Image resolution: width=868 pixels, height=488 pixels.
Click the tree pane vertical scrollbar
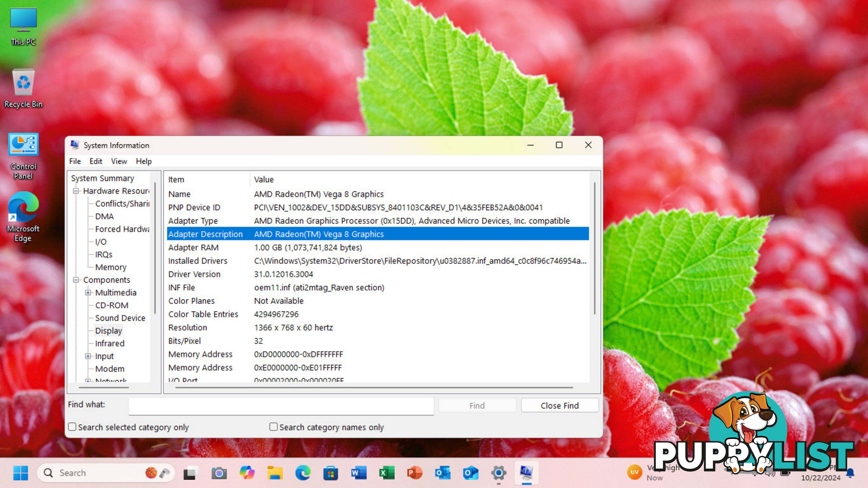(x=155, y=248)
